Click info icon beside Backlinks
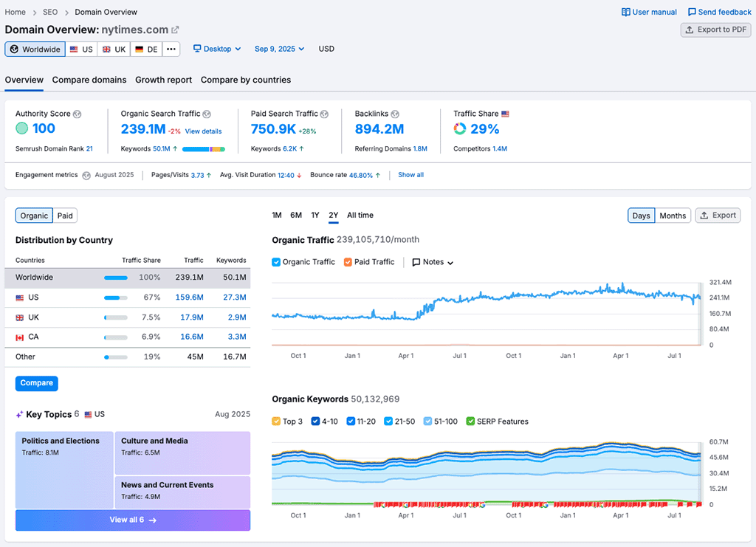The image size is (756, 547). (395, 114)
